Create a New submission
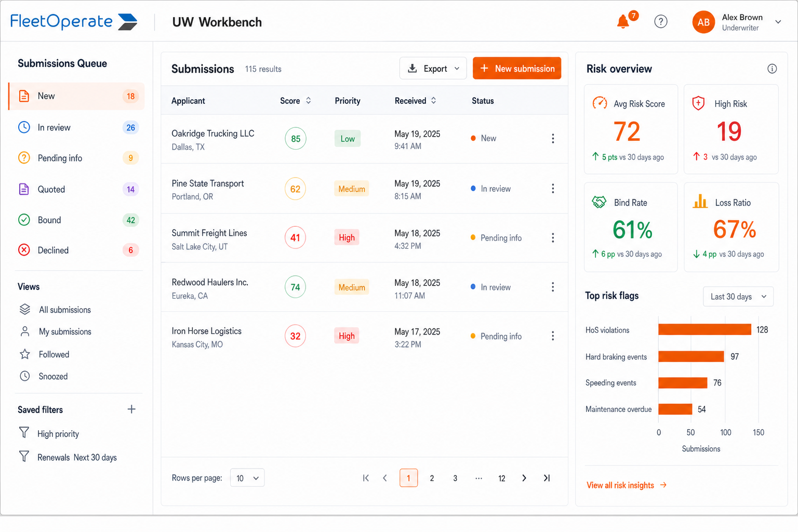This screenshot has height=532, width=798. pyautogui.click(x=517, y=69)
